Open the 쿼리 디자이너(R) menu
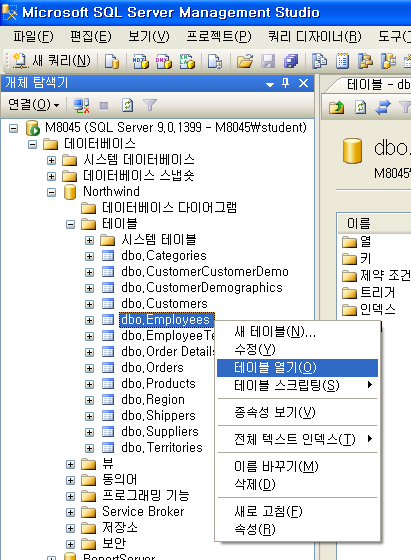Screen dimensions: 411x560 click(x=315, y=36)
